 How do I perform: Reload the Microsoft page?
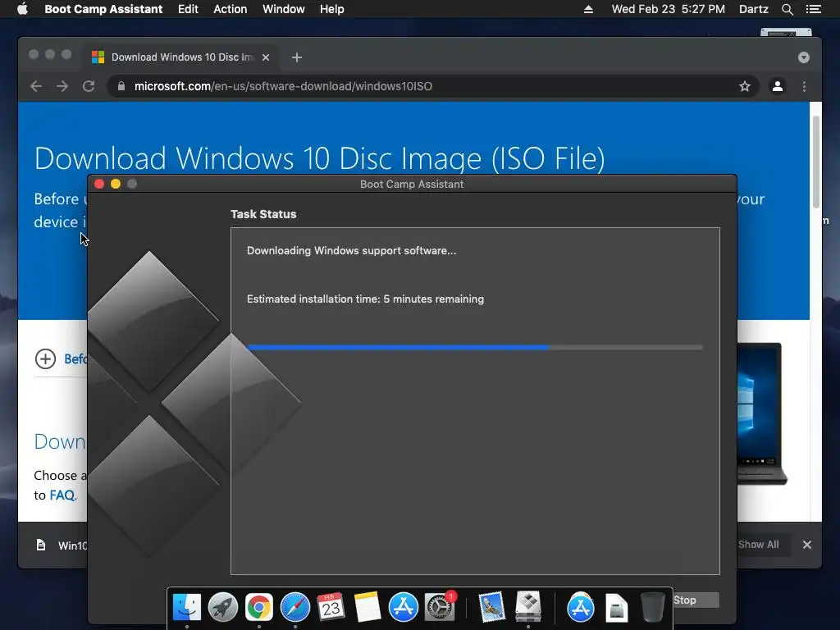(89, 86)
